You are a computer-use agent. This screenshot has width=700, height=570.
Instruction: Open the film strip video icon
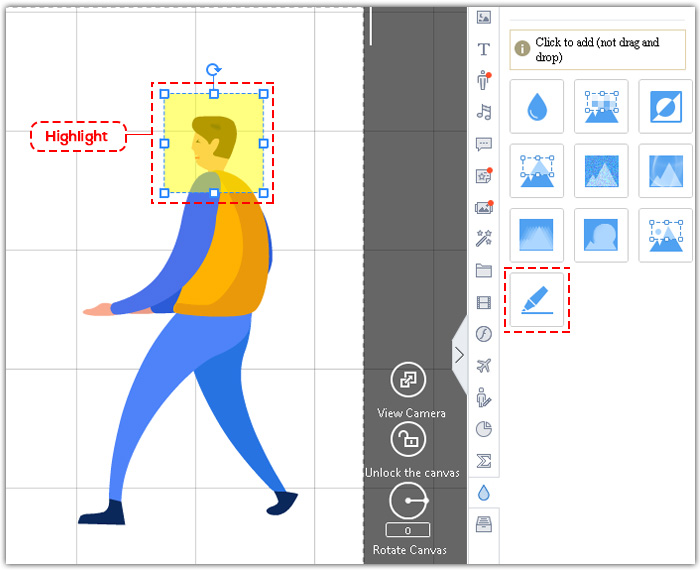484,302
